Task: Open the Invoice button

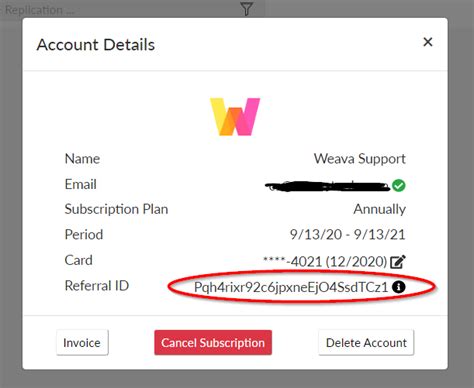Action: [x=82, y=343]
